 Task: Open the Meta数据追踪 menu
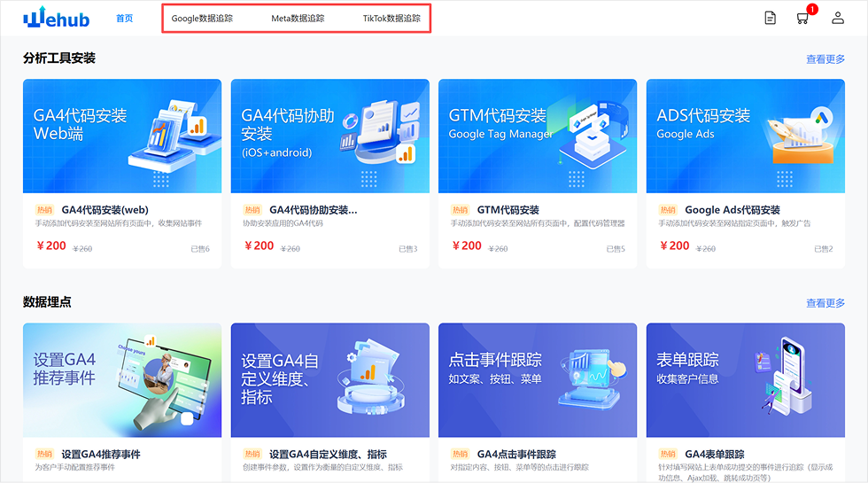point(298,18)
